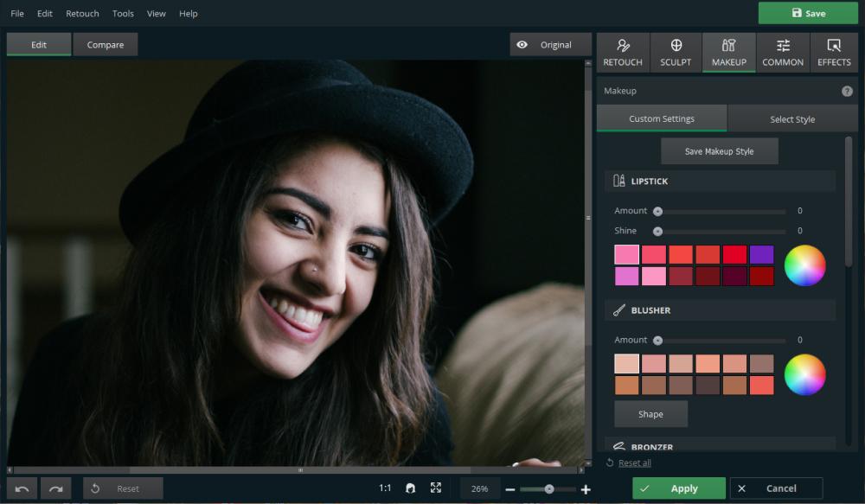Open the Retouch tool tab
Image resolution: width=865 pixels, height=504 pixels.
click(x=623, y=53)
